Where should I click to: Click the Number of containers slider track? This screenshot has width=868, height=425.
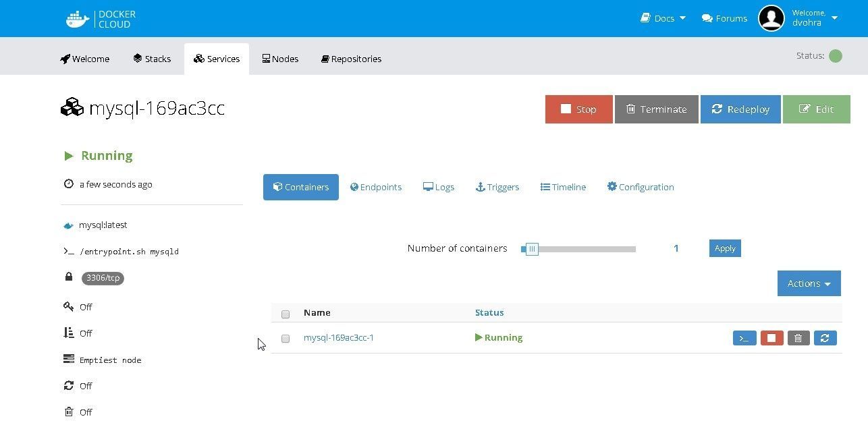[x=578, y=249]
